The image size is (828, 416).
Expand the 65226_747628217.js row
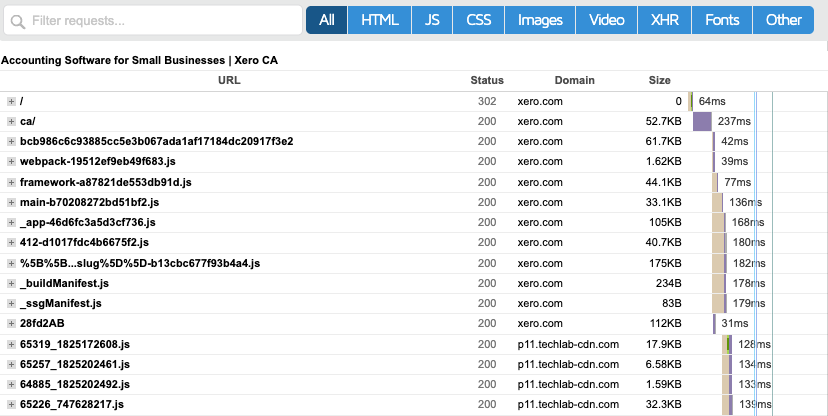pos(11,404)
